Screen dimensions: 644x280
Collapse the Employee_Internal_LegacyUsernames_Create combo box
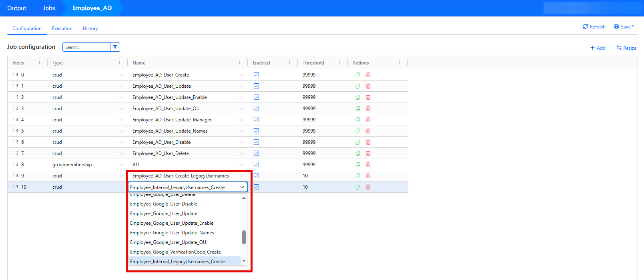[242, 187]
